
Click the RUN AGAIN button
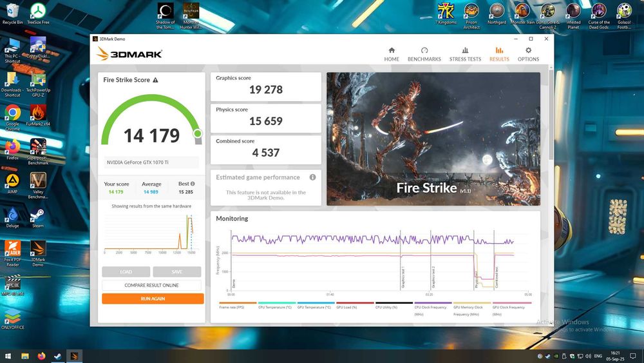click(153, 299)
